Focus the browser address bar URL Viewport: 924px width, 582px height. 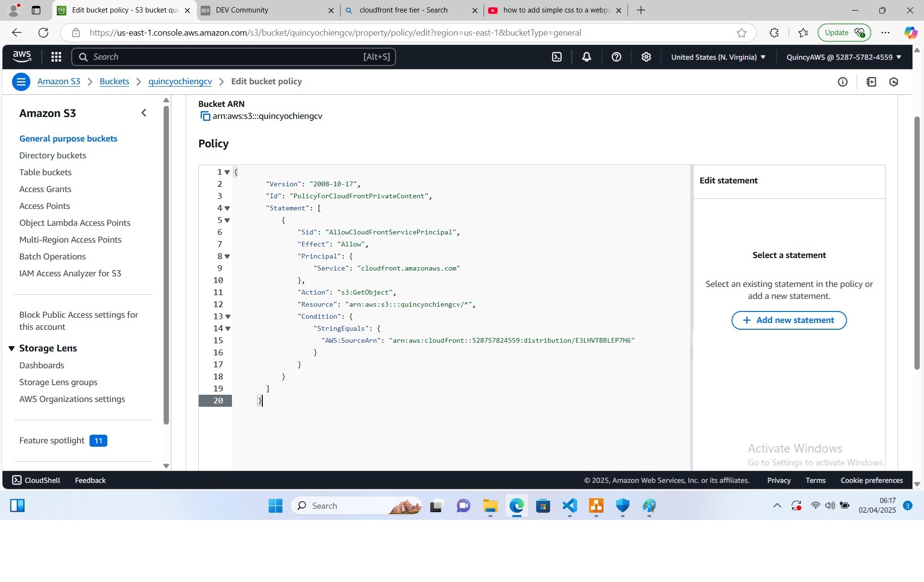point(335,33)
